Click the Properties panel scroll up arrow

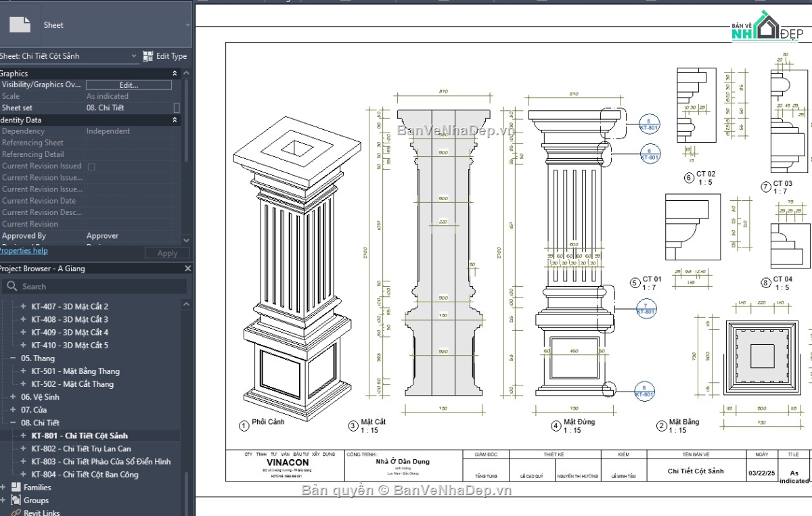pyautogui.click(x=187, y=73)
